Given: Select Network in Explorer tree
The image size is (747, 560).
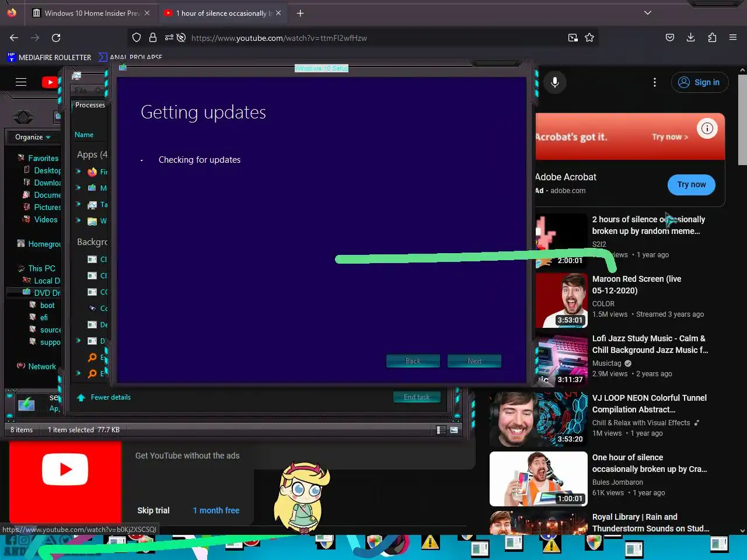Looking at the screenshot, I should point(42,366).
